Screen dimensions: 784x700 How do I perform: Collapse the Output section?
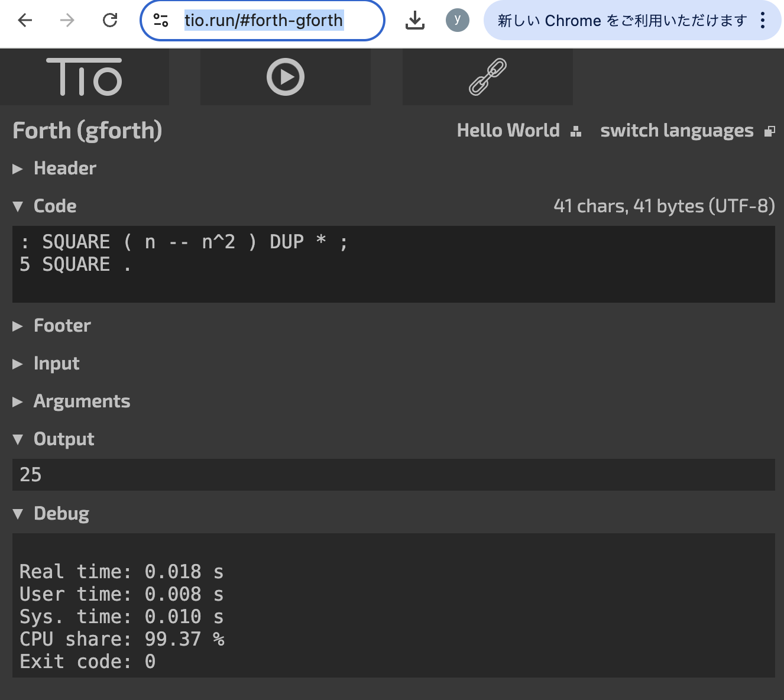pos(63,439)
